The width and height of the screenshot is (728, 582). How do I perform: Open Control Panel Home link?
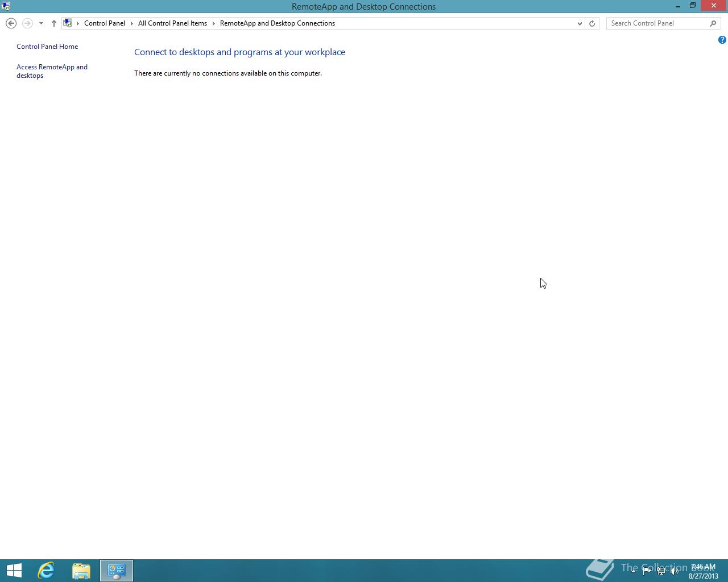(47, 47)
